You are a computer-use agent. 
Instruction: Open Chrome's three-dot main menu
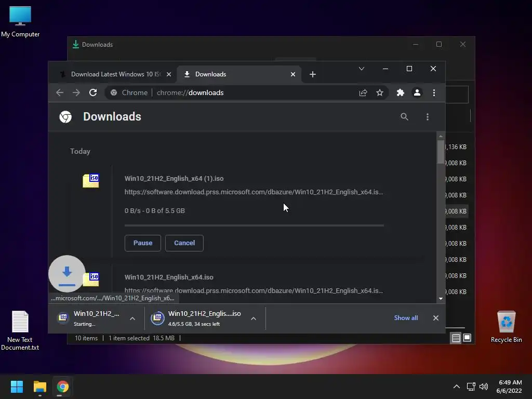[434, 92]
